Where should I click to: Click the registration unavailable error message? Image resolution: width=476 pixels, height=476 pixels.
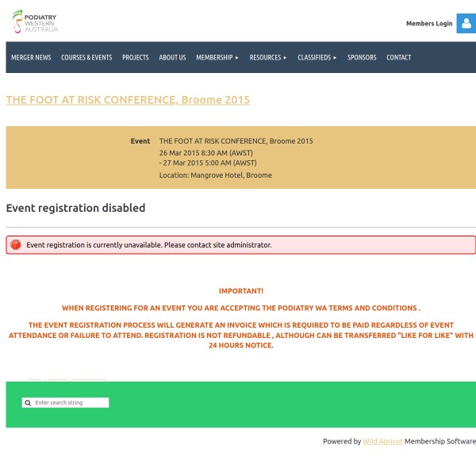point(149,245)
